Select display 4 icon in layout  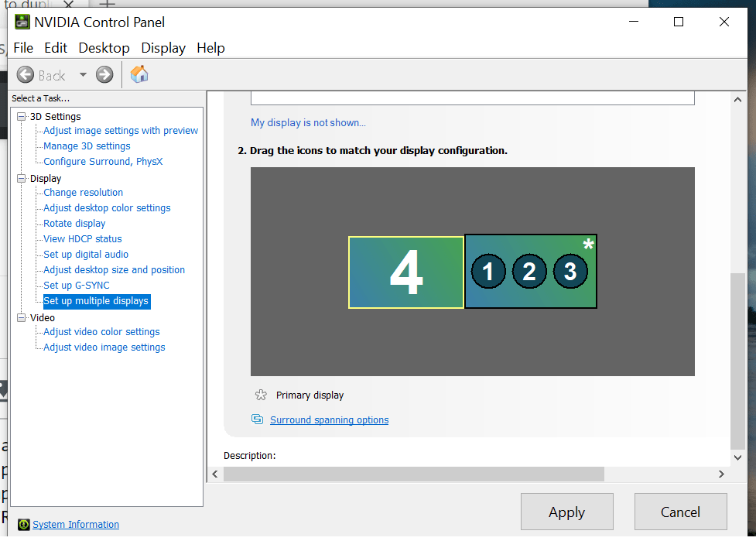coord(406,272)
